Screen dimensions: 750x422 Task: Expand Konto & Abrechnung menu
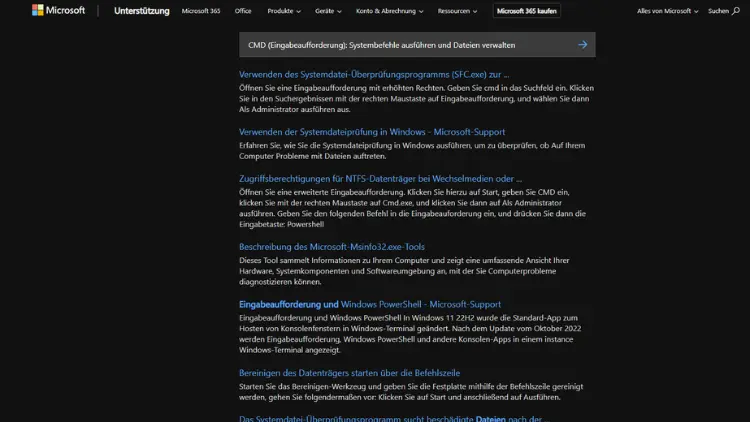(x=389, y=11)
